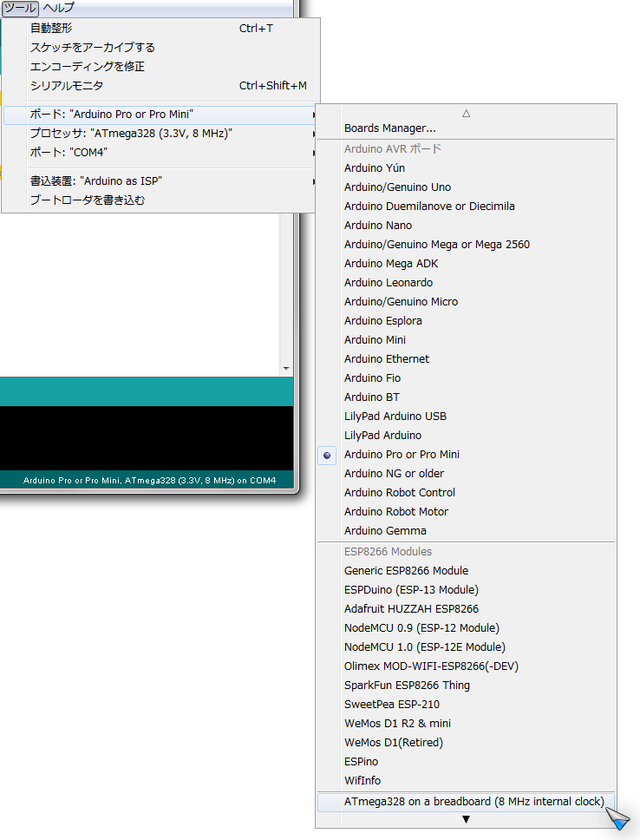The image size is (640, 840).
Task: Select Arduino Yún board
Action: pos(466,168)
